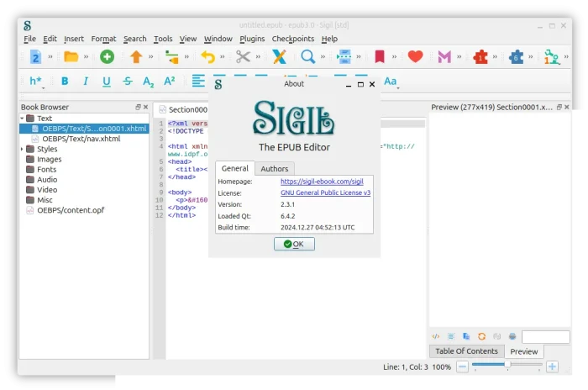Open the h* heading dropdown

(x=36, y=82)
